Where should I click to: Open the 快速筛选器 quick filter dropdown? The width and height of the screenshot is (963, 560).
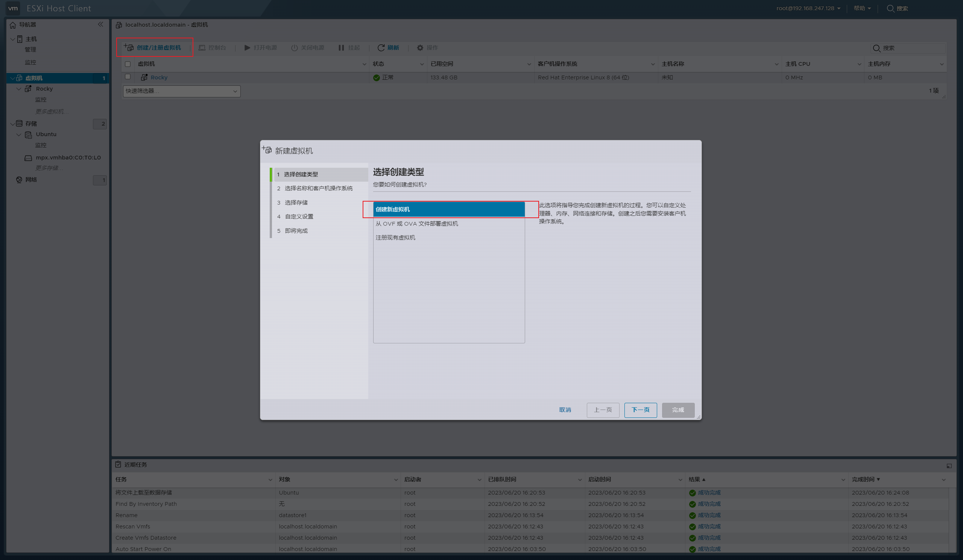[182, 91]
